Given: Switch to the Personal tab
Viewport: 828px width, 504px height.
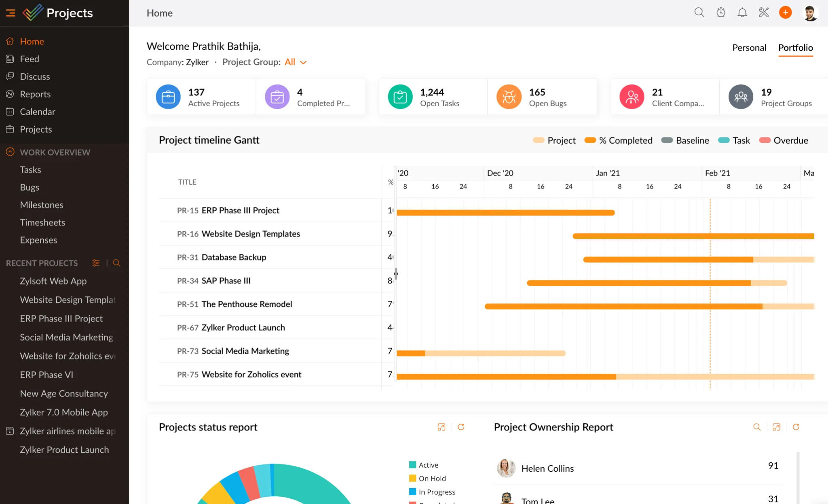Looking at the screenshot, I should pos(749,47).
